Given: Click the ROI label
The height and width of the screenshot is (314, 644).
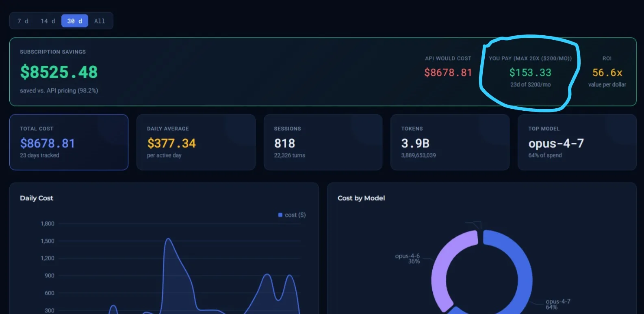Looking at the screenshot, I should click(x=607, y=58).
